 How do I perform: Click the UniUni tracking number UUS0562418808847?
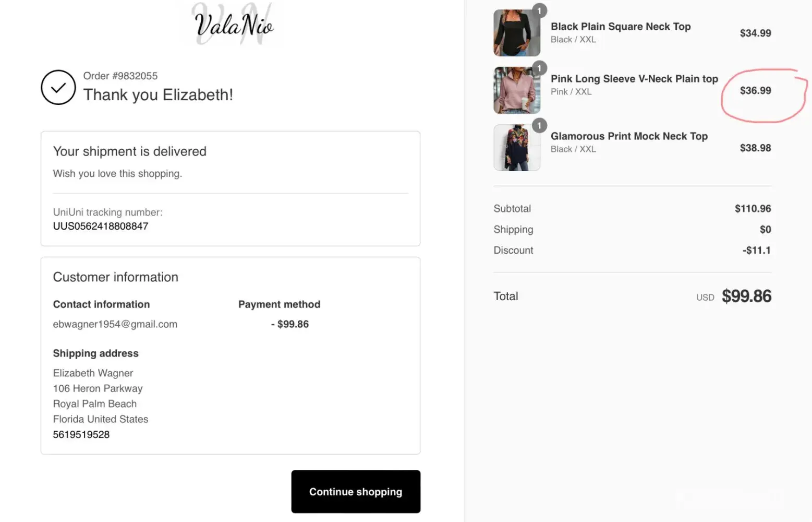point(101,226)
